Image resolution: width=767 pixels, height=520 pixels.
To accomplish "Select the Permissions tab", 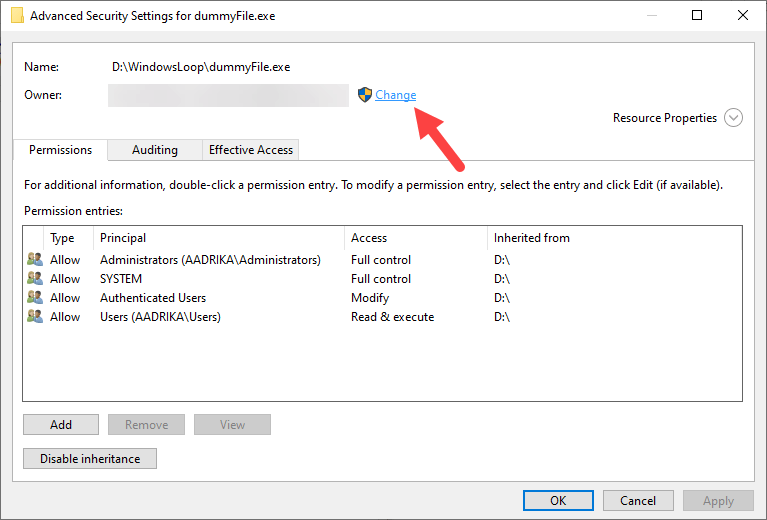I will click(x=60, y=150).
